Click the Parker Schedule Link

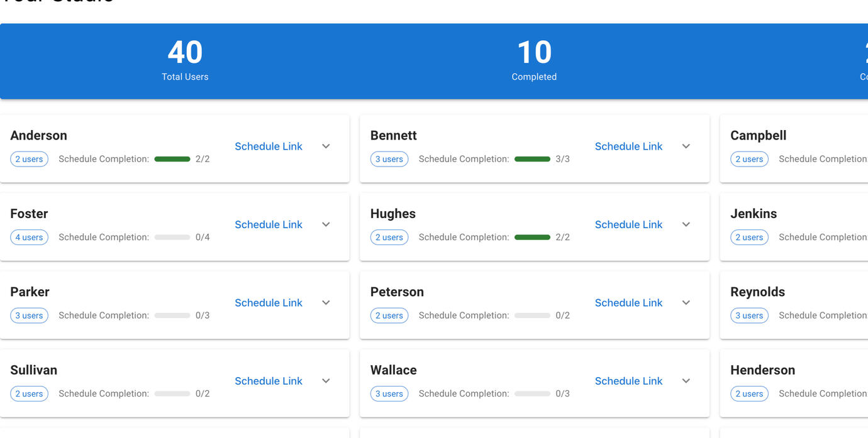tap(269, 303)
